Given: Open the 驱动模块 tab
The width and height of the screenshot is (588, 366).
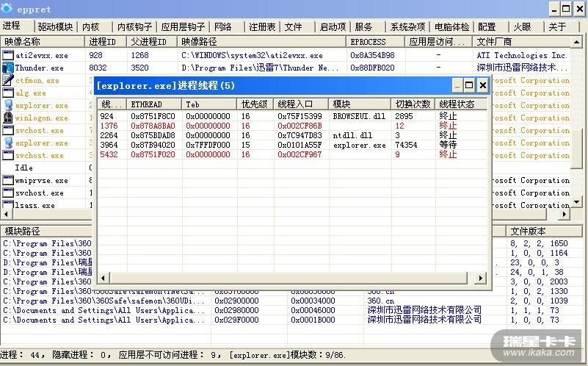Looking at the screenshot, I should 55,27.
